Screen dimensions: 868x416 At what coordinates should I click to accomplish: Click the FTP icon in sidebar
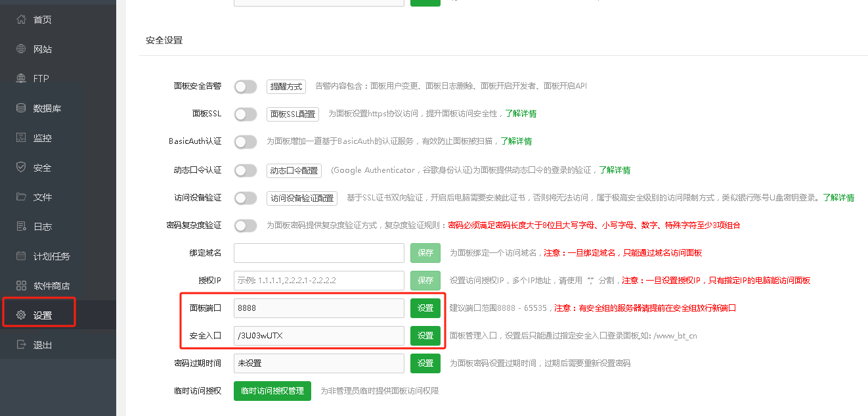pos(21,79)
